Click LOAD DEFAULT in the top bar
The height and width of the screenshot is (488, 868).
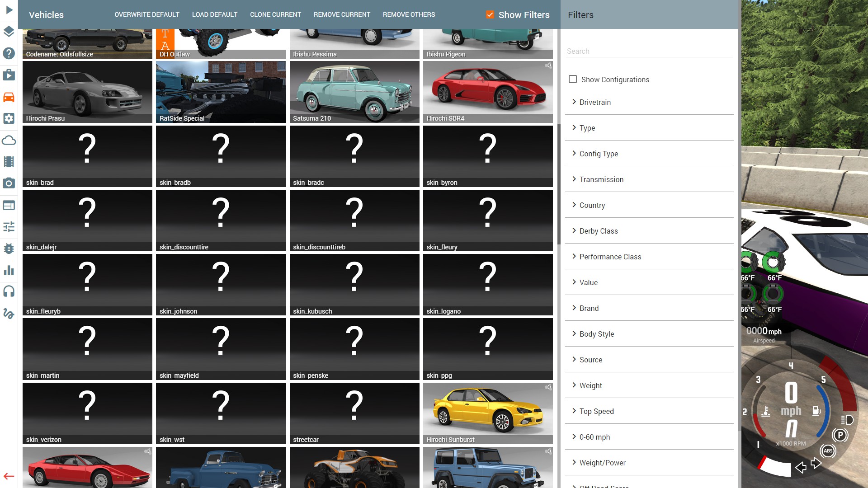point(215,14)
